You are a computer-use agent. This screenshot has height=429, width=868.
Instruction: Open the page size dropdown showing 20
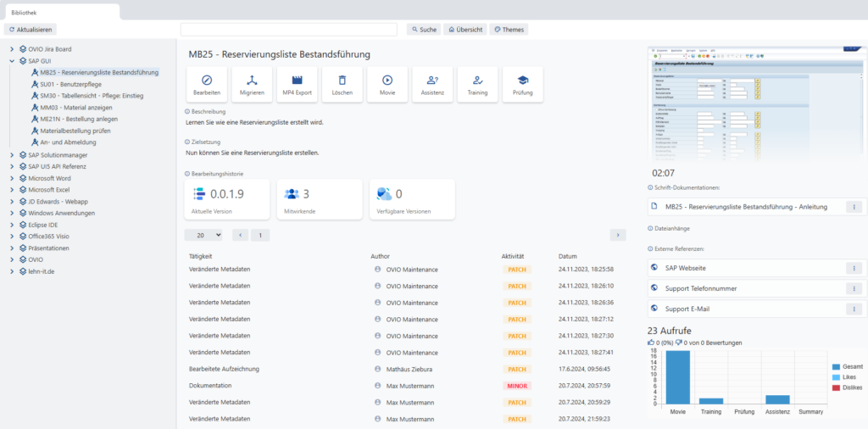pyautogui.click(x=203, y=235)
